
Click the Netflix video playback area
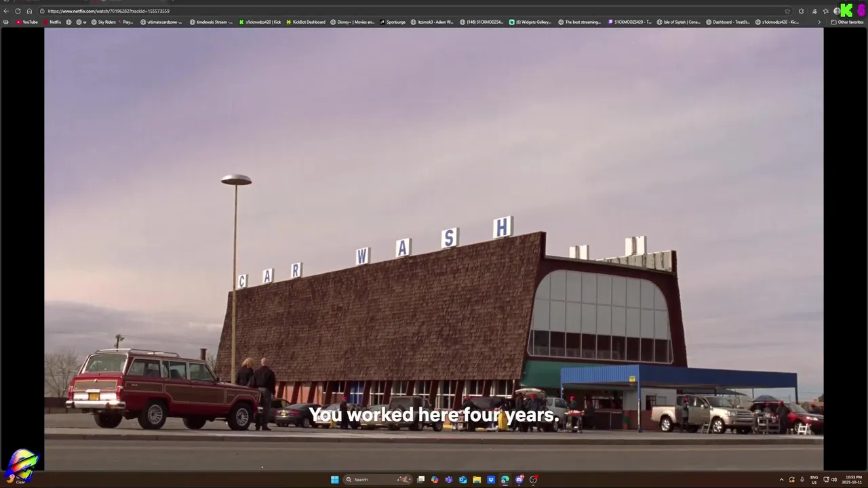[434, 248]
